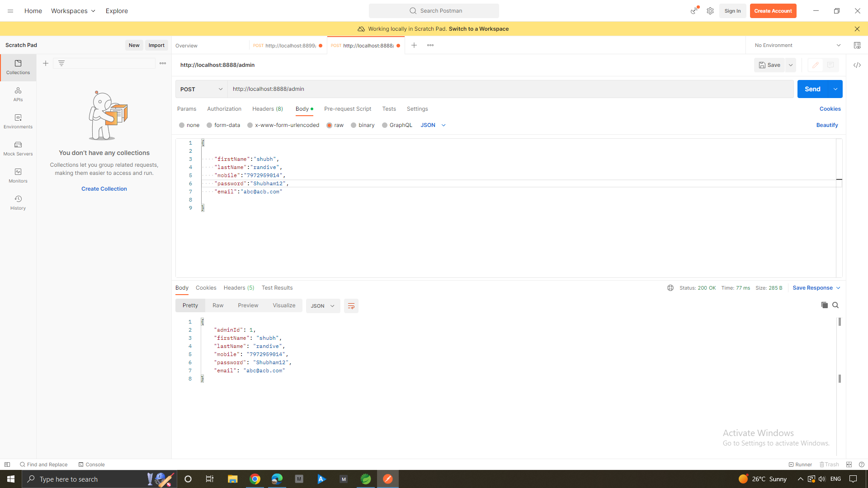Open the APIs panel in sidebar
Viewport: 868px width, 488px height.
pos(18,94)
